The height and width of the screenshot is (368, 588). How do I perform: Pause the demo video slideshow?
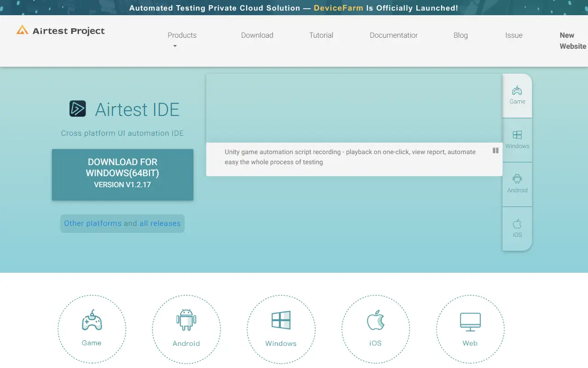click(496, 150)
